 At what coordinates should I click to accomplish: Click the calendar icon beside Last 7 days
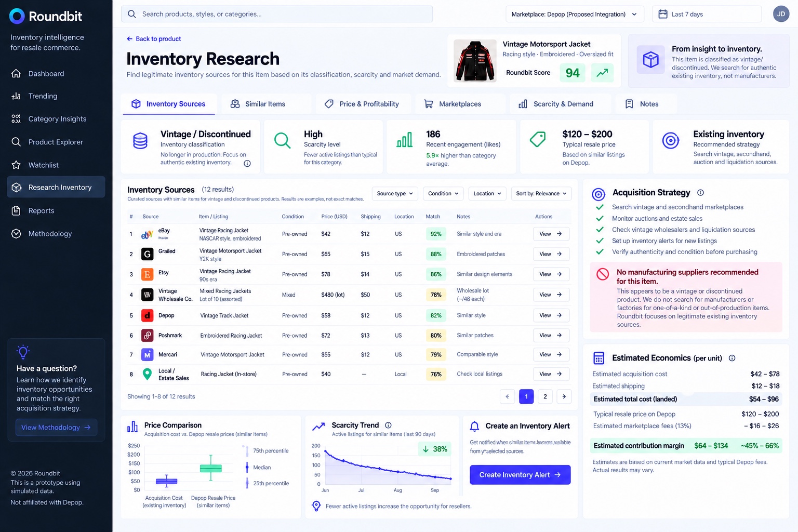[x=663, y=14]
